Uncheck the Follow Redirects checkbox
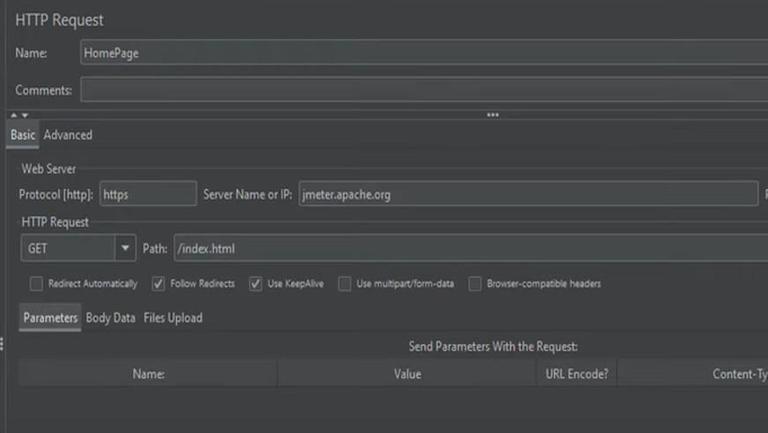The height and width of the screenshot is (433, 768). [158, 284]
